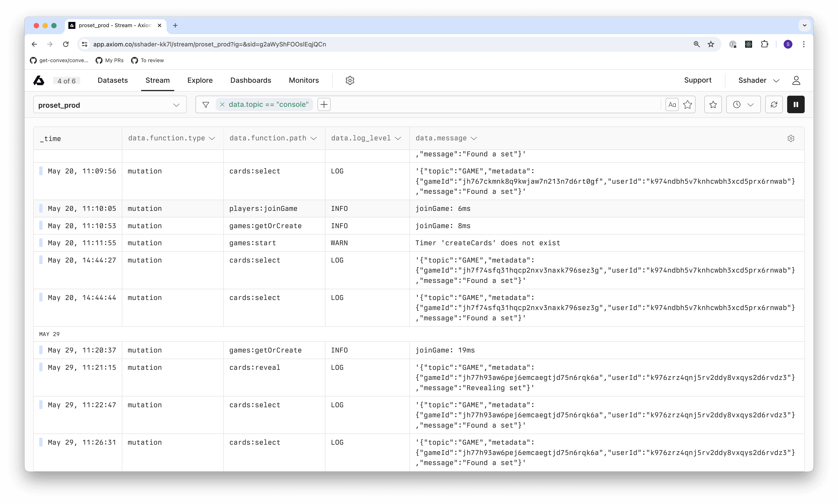Click the Support link

[698, 80]
